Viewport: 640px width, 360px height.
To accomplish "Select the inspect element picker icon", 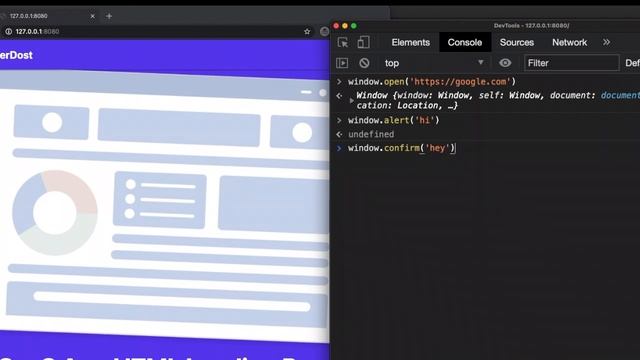I will [343, 42].
